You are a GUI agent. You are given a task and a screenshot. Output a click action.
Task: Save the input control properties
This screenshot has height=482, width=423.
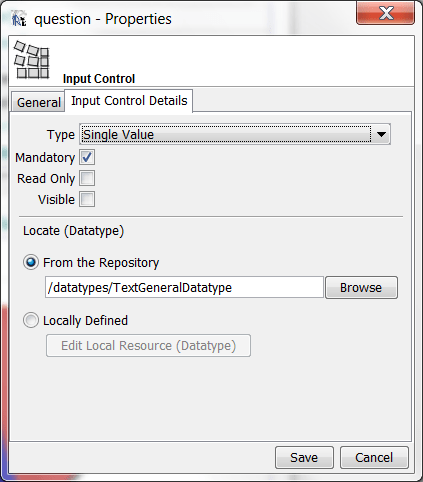304,458
